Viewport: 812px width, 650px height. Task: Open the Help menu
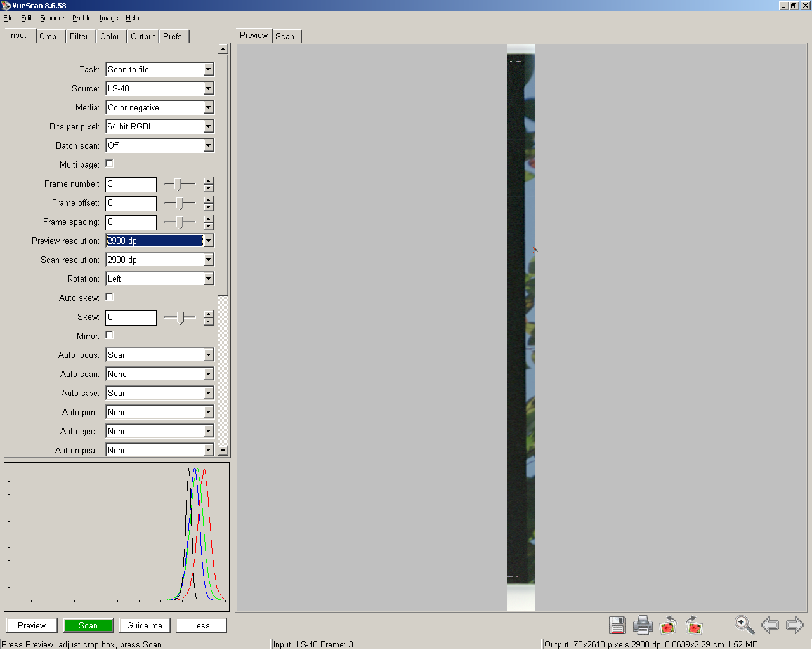132,18
